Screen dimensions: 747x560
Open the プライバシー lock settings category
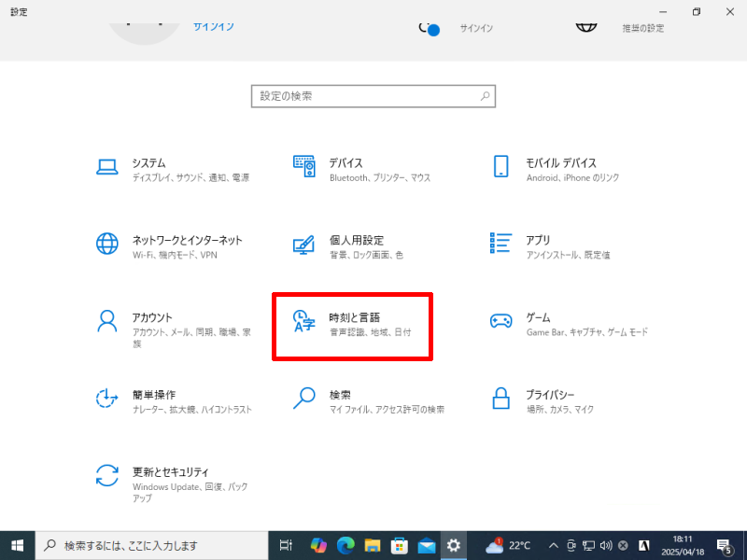click(x=543, y=401)
